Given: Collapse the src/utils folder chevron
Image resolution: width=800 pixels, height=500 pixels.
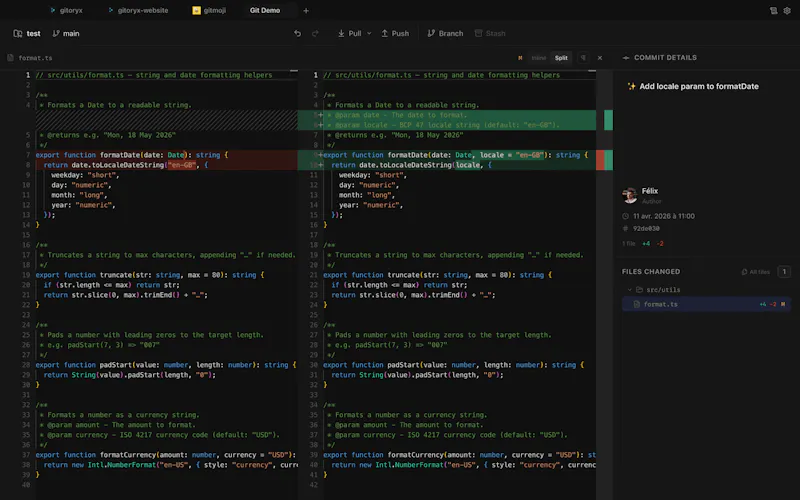Looking at the screenshot, I should point(630,290).
